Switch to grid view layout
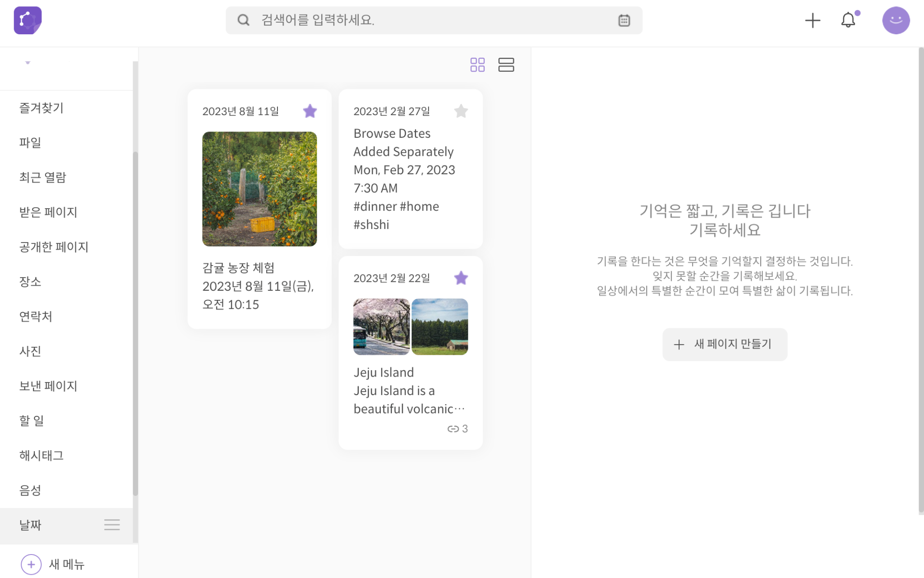The width and height of the screenshot is (924, 578). (477, 65)
